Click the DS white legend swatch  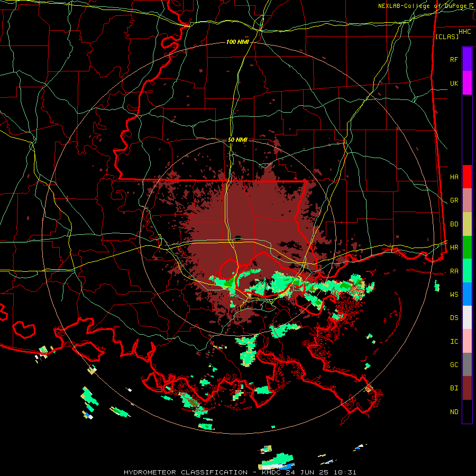coord(467,317)
